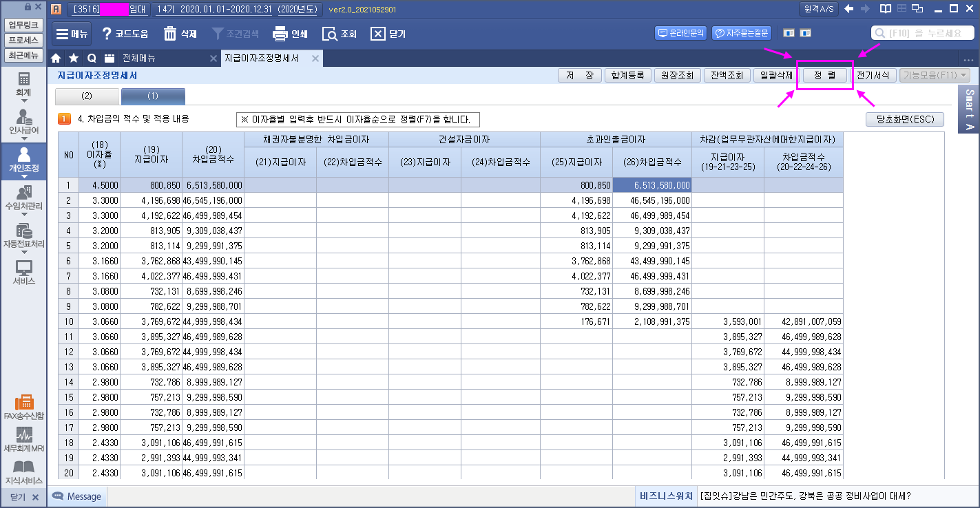Screen dimensions: 980x508
Task: Click the 인쇄 print toolbar icon
Action: [290, 34]
